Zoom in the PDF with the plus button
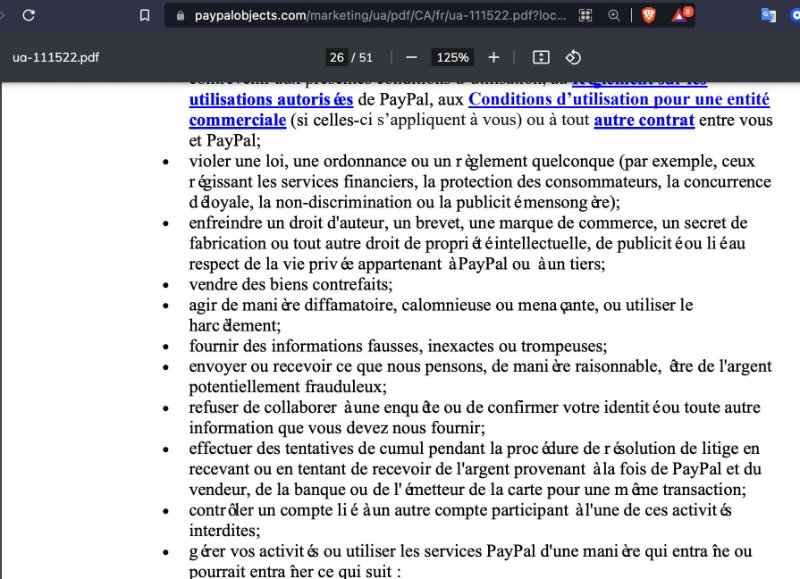 tap(493, 58)
